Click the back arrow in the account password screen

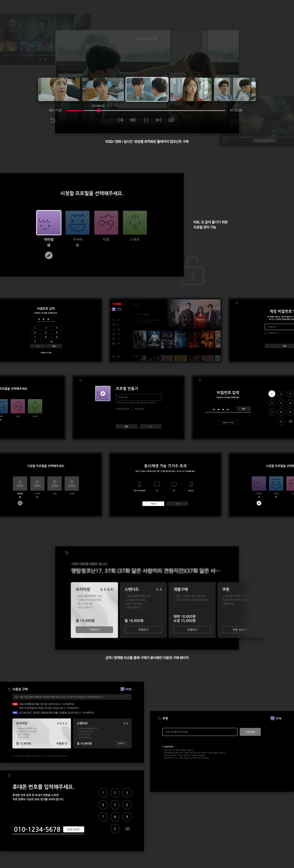coord(237,303)
